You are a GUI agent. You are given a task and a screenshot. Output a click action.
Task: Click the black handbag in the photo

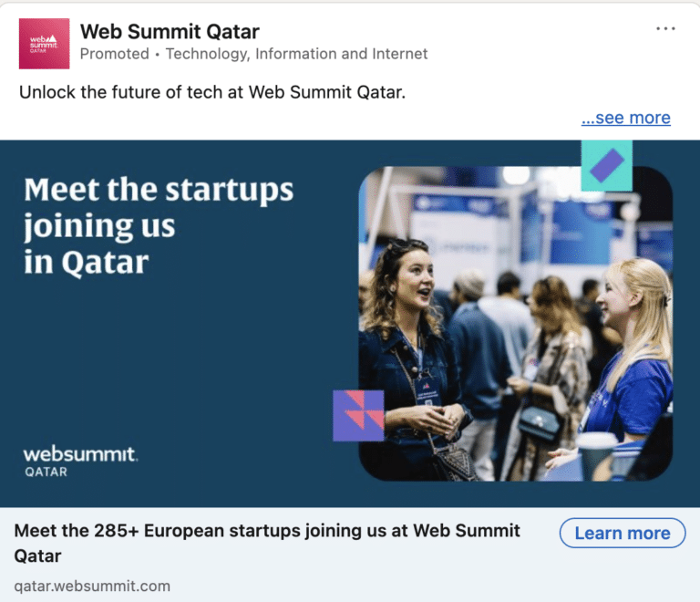pos(539,423)
